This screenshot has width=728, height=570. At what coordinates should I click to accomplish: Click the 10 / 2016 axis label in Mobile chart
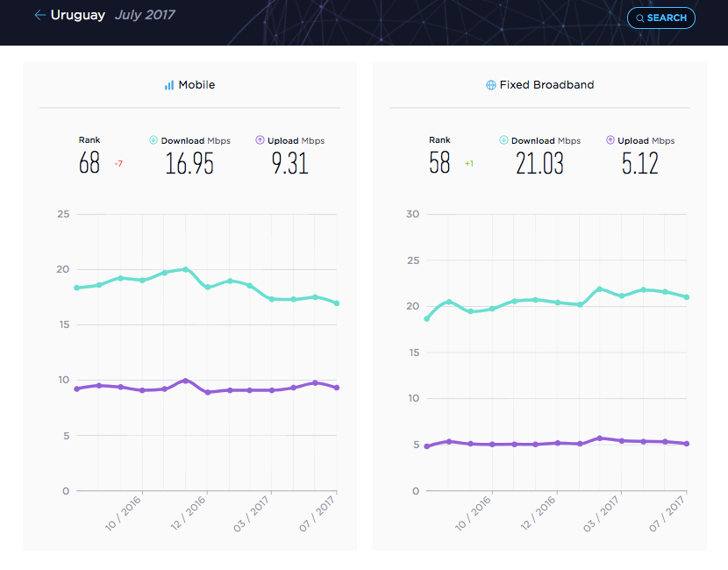click(x=123, y=513)
